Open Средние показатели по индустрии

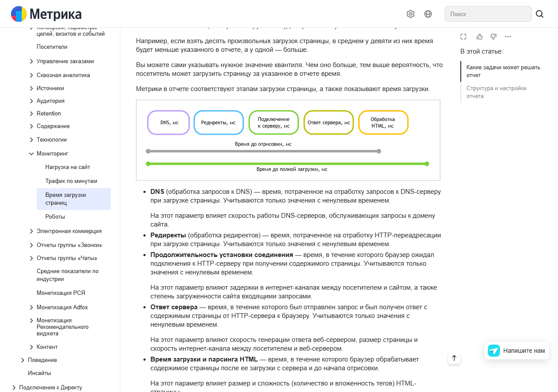click(x=68, y=275)
